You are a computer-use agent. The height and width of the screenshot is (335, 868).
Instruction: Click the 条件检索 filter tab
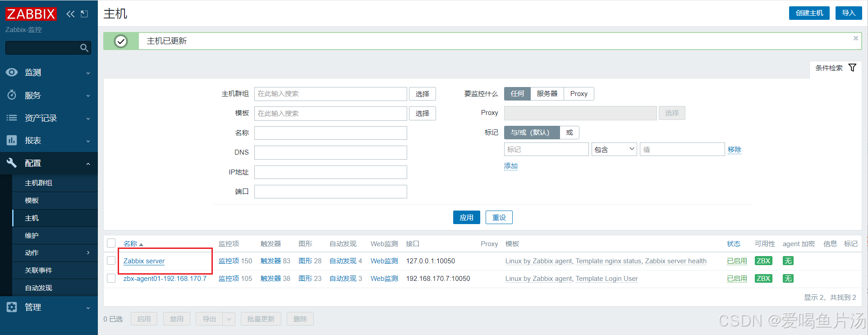tap(835, 68)
